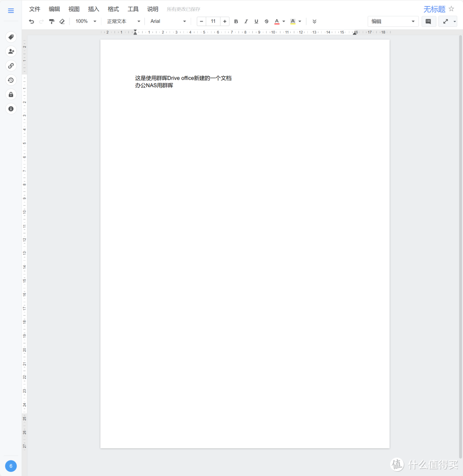
Task: Toggle italic formatting
Action: pyautogui.click(x=246, y=21)
